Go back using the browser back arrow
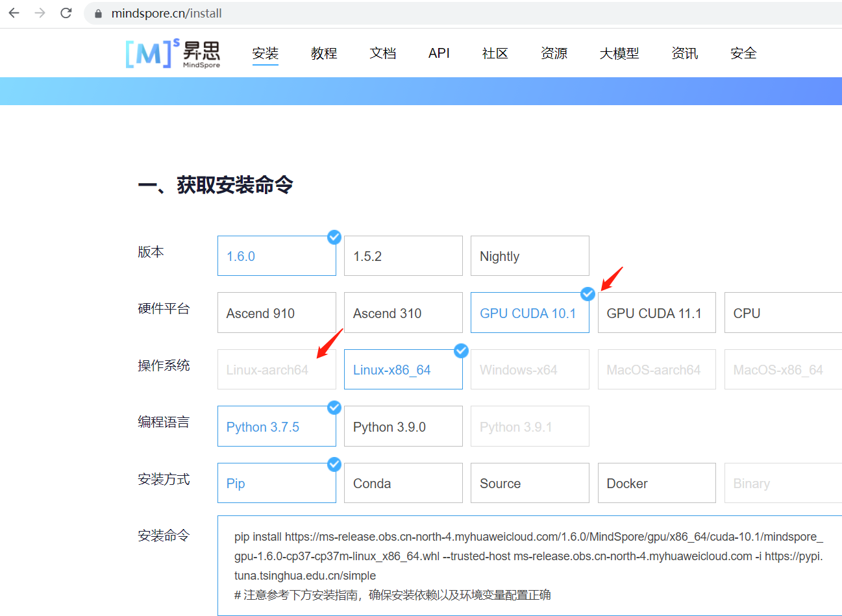 [x=14, y=13]
